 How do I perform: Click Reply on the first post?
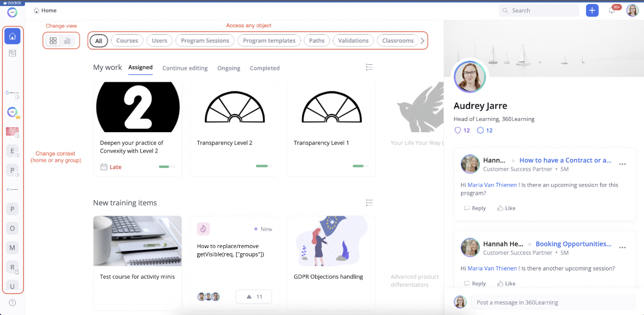pos(475,208)
